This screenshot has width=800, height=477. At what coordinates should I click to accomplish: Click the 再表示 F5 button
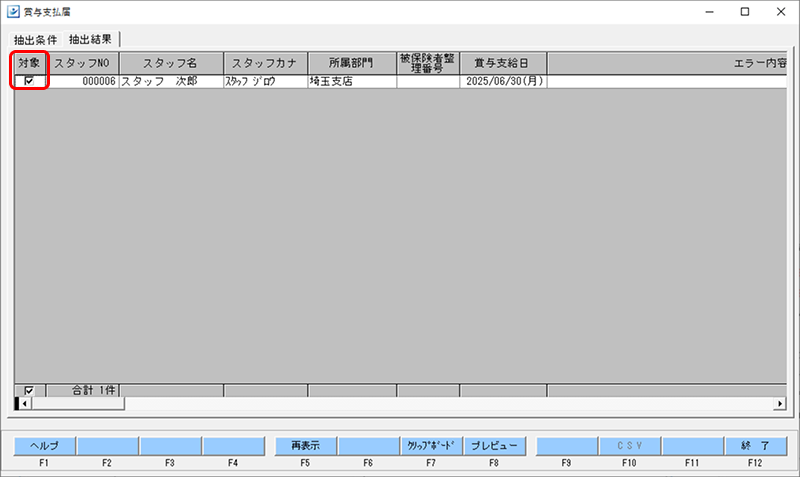[306, 446]
